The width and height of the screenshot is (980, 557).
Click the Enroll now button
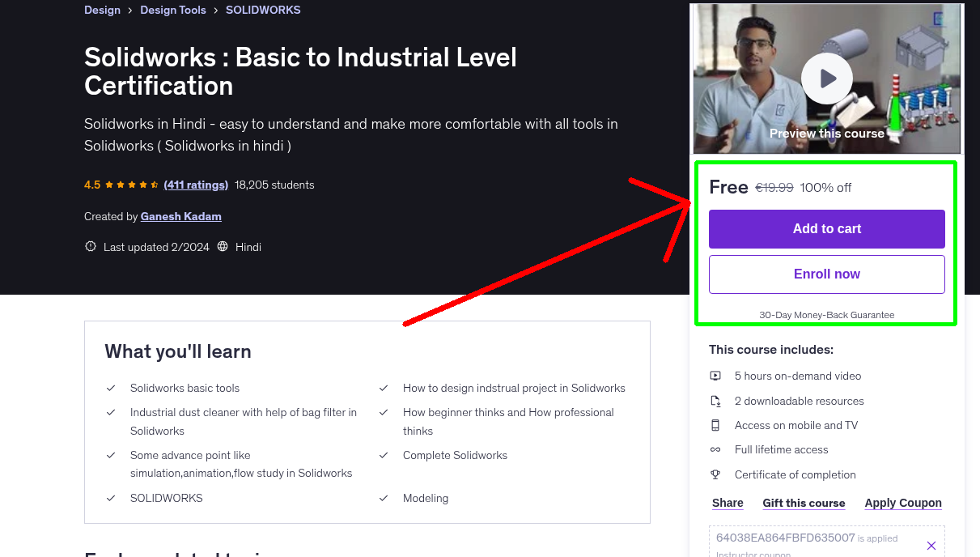pos(826,274)
